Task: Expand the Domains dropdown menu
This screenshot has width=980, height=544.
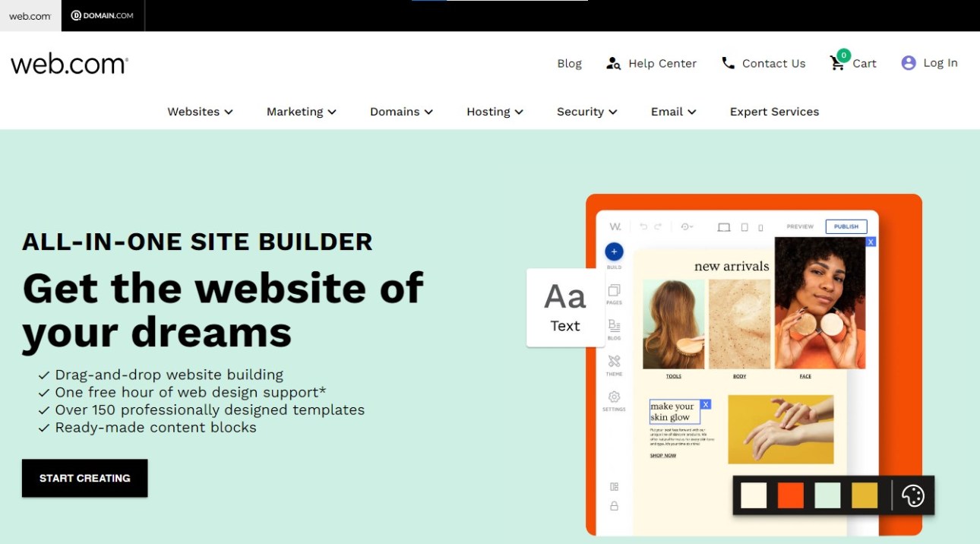Action: pyautogui.click(x=401, y=112)
